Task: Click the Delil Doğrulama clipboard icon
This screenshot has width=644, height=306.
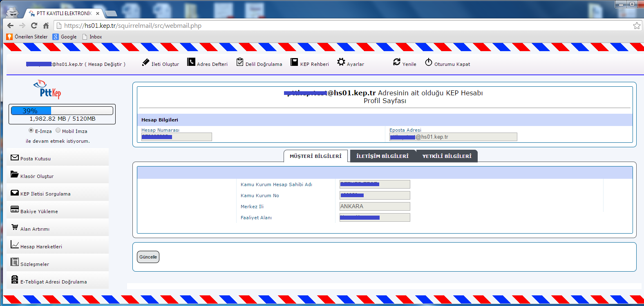Action: [240, 62]
